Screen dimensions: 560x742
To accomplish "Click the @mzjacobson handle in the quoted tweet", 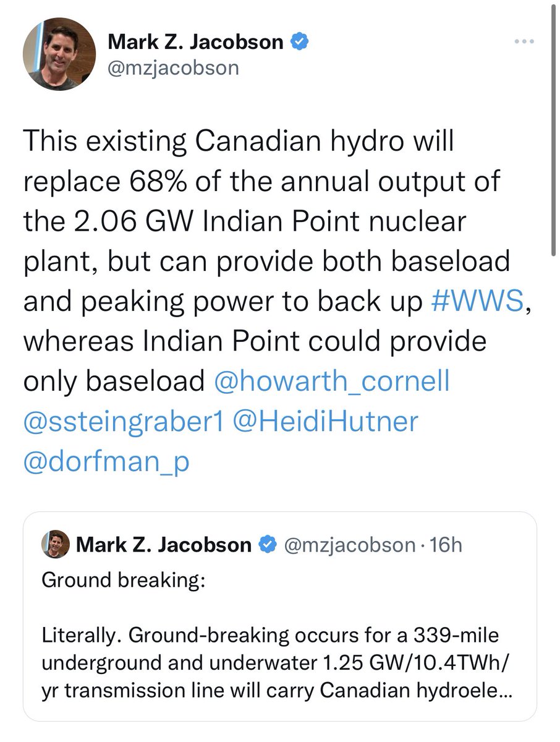I will 348,545.
